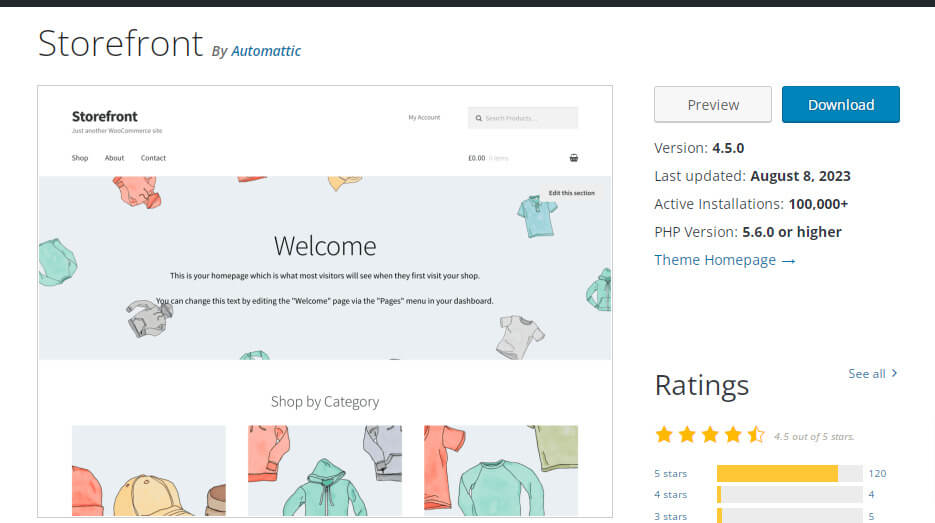The width and height of the screenshot is (935, 523).
Task: Click the 4 stars rating label
Action: tap(670, 495)
